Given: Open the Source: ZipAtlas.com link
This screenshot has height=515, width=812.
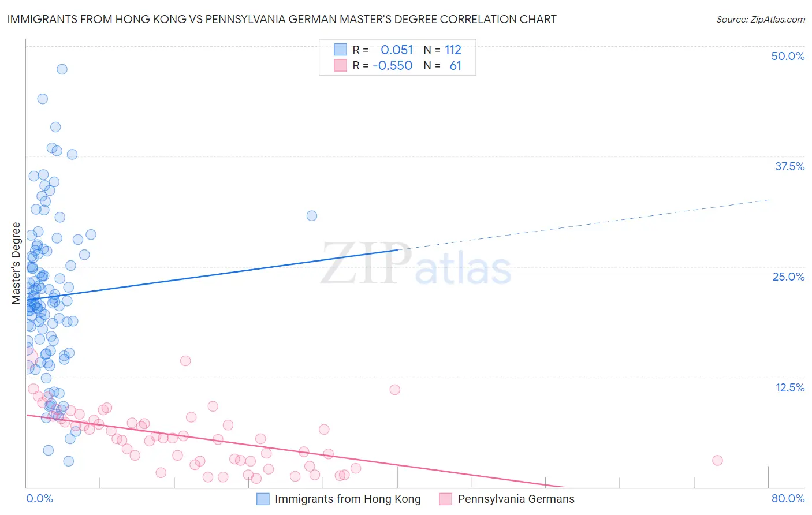Looking at the screenshot, I should coord(761,19).
